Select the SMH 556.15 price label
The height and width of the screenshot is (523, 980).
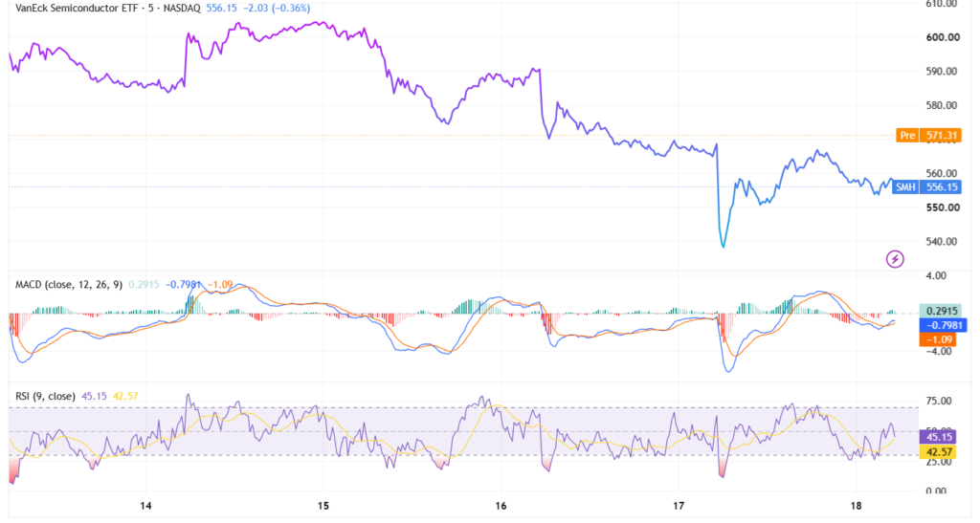926,187
